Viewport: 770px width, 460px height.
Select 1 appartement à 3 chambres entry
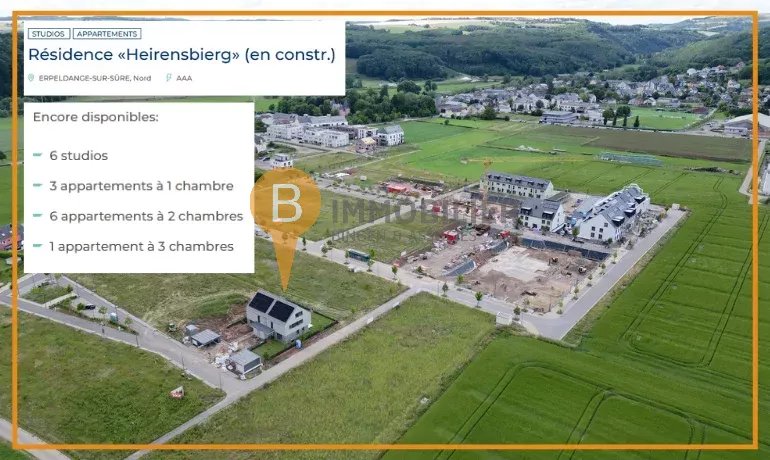(141, 246)
